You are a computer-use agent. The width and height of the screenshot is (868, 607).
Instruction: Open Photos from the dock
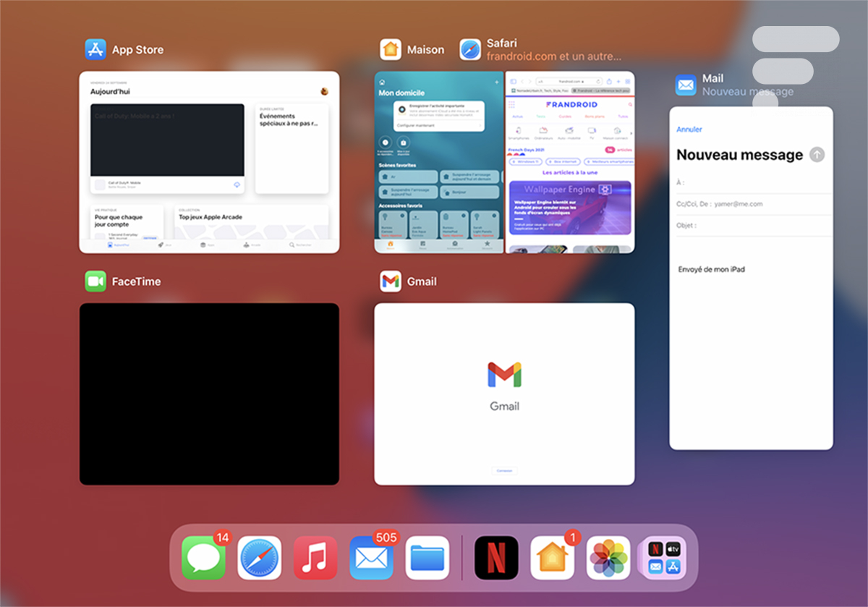coord(608,558)
